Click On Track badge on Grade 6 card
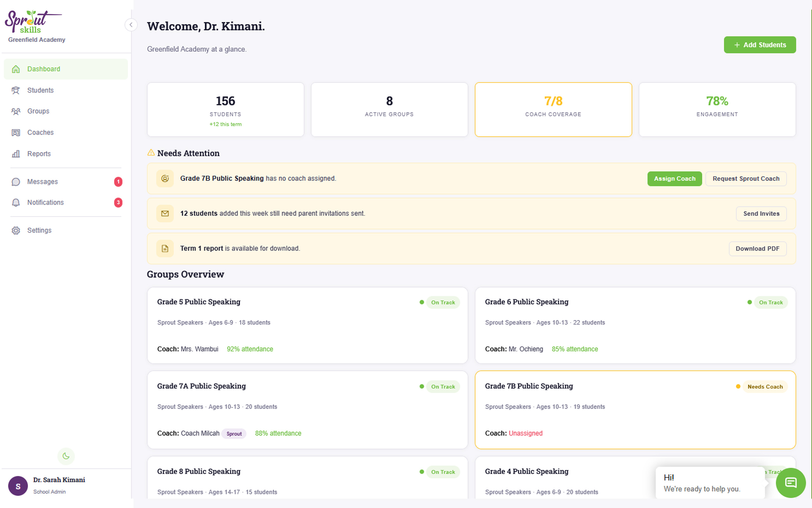The height and width of the screenshot is (508, 812). tap(771, 302)
